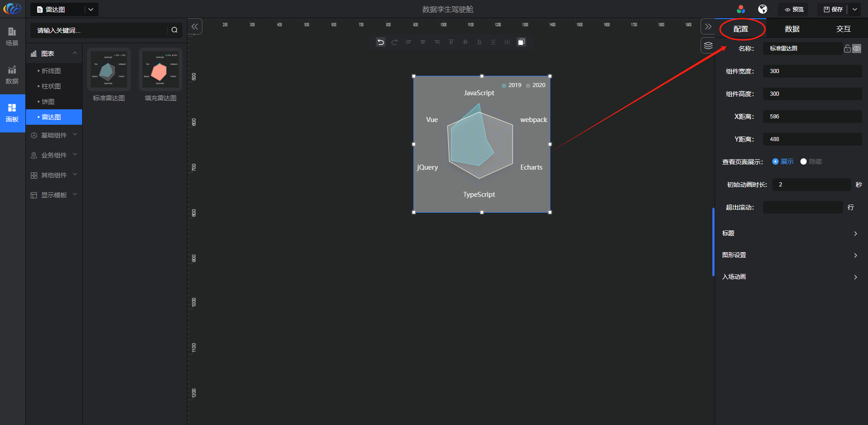Click the 预览 preview button
868x425 pixels.
tap(794, 9)
